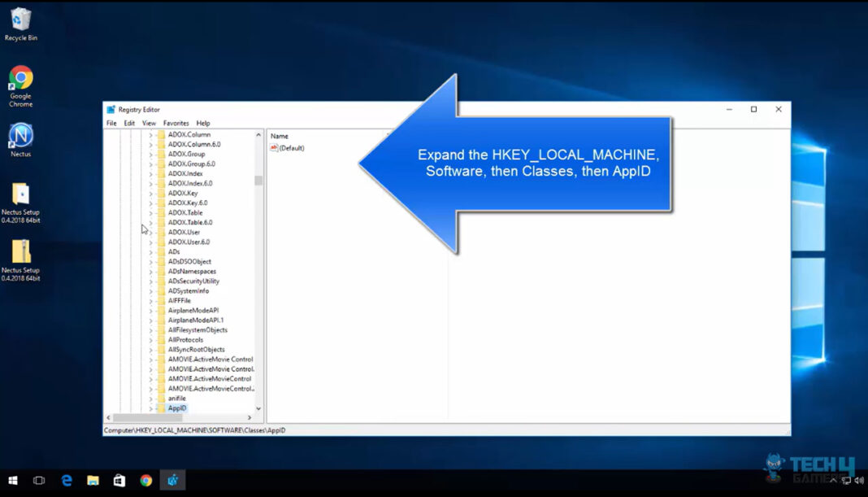Screen dimensions: 868x497
Task: Click the AIFFFile folder icon
Action: [x=161, y=301]
